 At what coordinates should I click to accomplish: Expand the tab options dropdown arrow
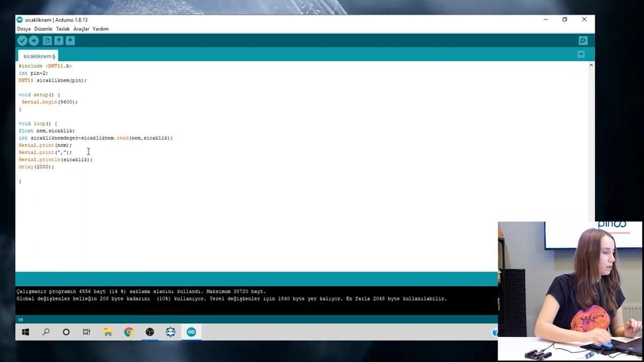point(581,55)
